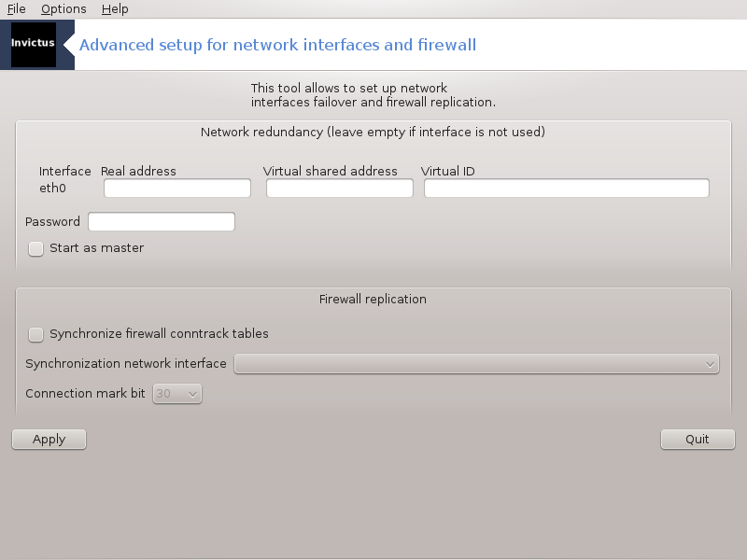The height and width of the screenshot is (560, 747).
Task: Click into the Virtual shared address field
Action: coord(340,189)
